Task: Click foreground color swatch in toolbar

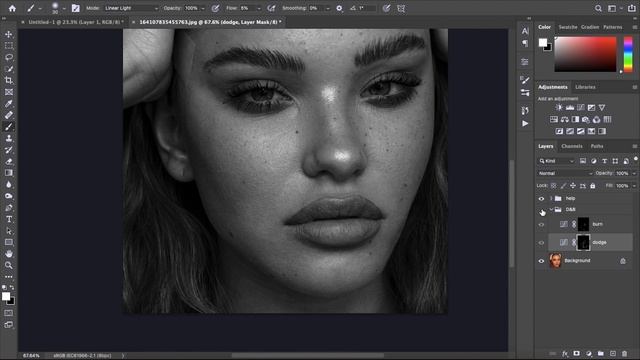Action: tap(6, 297)
